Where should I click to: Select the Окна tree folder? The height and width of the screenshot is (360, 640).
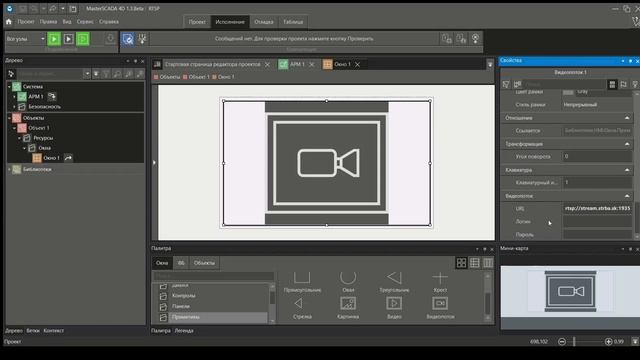(44, 148)
